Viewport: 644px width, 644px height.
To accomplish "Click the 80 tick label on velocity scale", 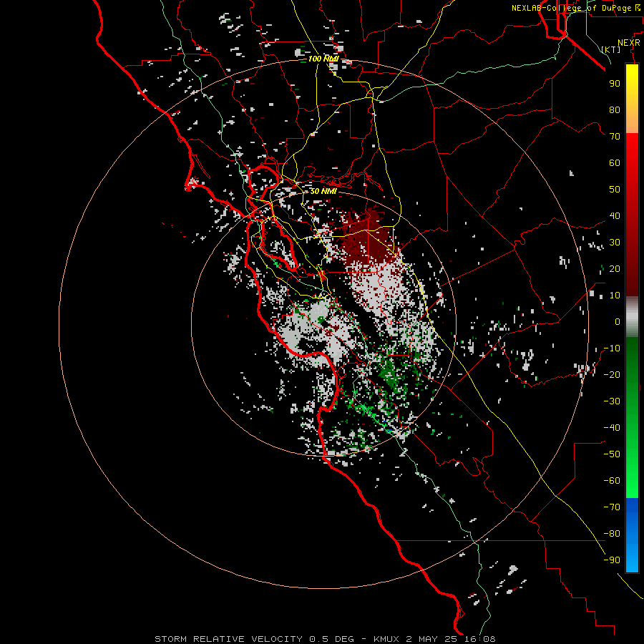I will pos(615,109).
